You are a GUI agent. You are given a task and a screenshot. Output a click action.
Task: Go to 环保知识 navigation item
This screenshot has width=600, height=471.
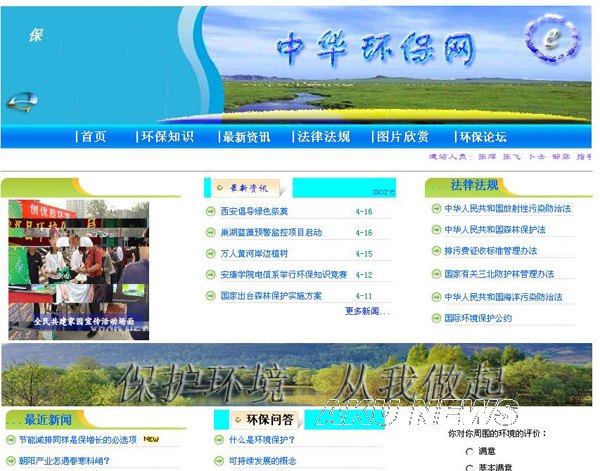pos(167,137)
